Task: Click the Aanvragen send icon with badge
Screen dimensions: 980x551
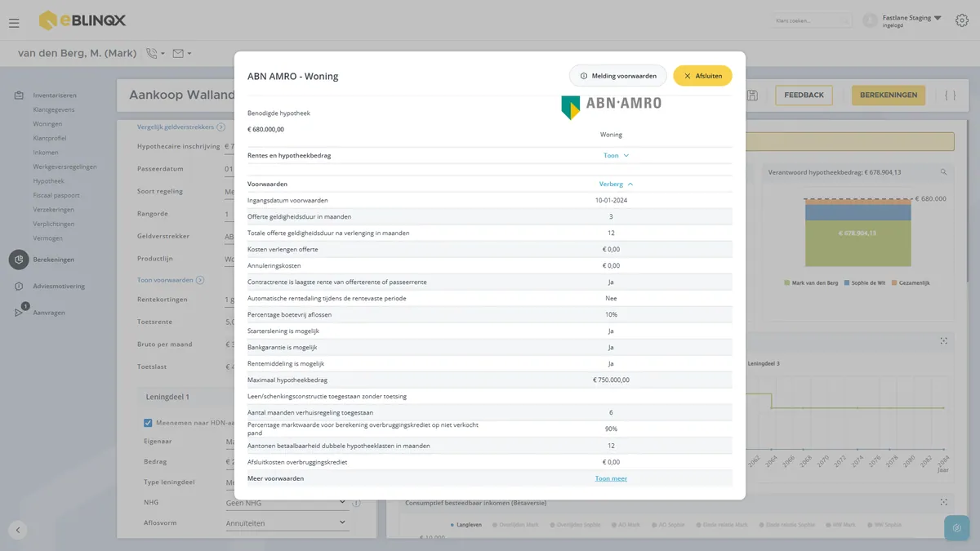Action: pos(20,312)
